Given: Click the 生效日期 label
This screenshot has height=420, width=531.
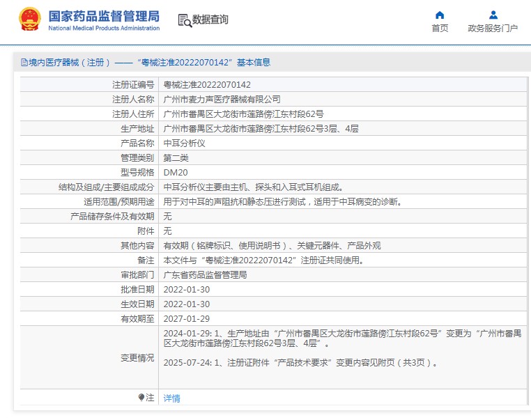Looking at the screenshot, I should (x=137, y=304).
